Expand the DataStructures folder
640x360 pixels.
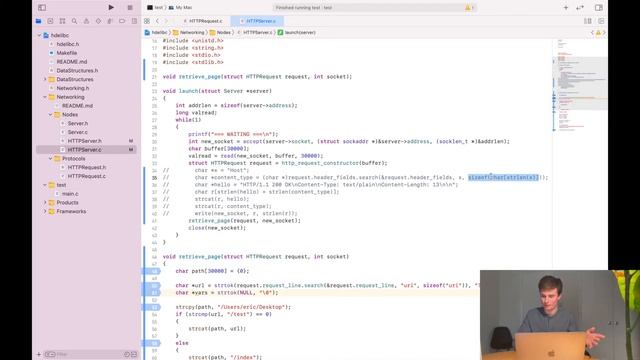point(45,79)
